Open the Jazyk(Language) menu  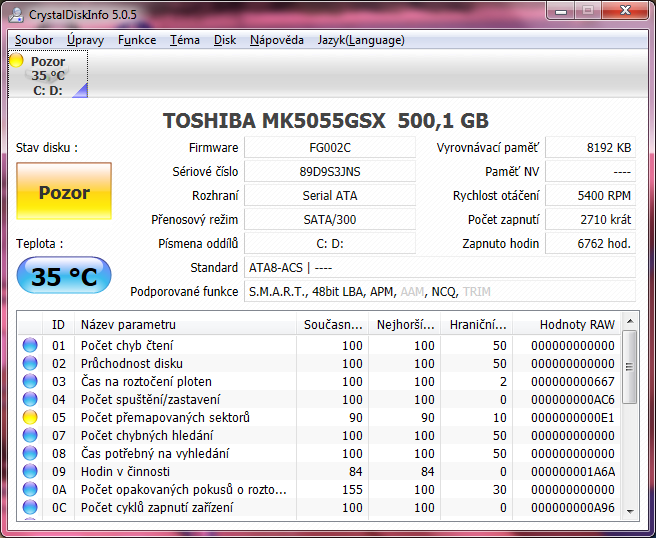(x=361, y=40)
